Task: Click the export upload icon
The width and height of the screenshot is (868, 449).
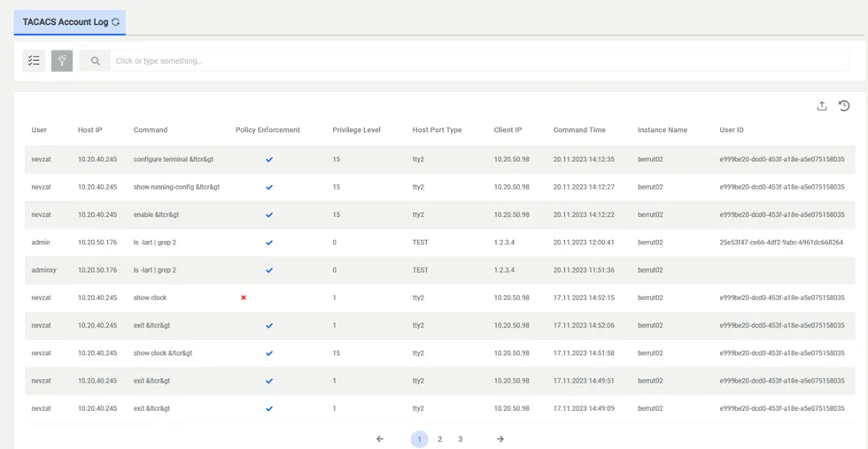Action: (x=822, y=105)
